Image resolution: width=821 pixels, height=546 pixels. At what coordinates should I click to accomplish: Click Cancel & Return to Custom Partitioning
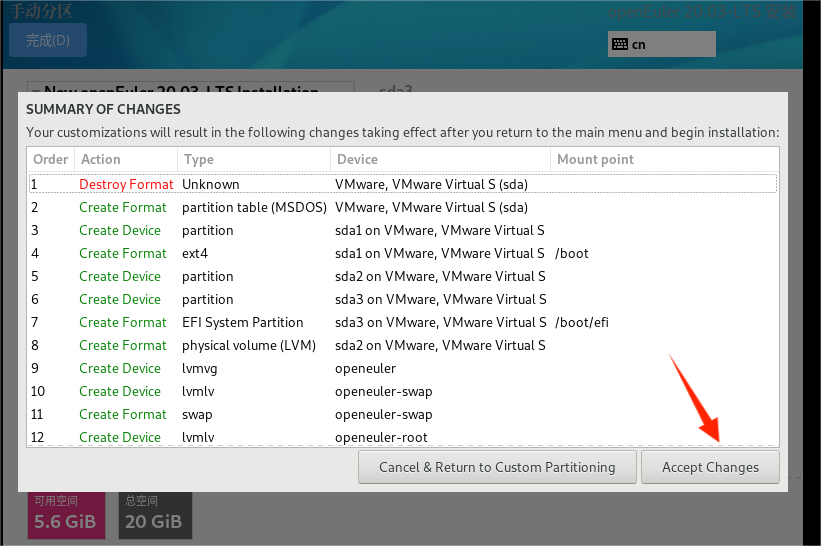pyautogui.click(x=497, y=467)
